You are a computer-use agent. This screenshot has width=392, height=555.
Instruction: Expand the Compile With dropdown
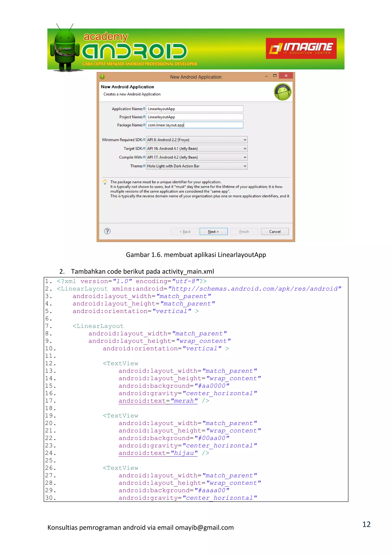click(x=197, y=157)
